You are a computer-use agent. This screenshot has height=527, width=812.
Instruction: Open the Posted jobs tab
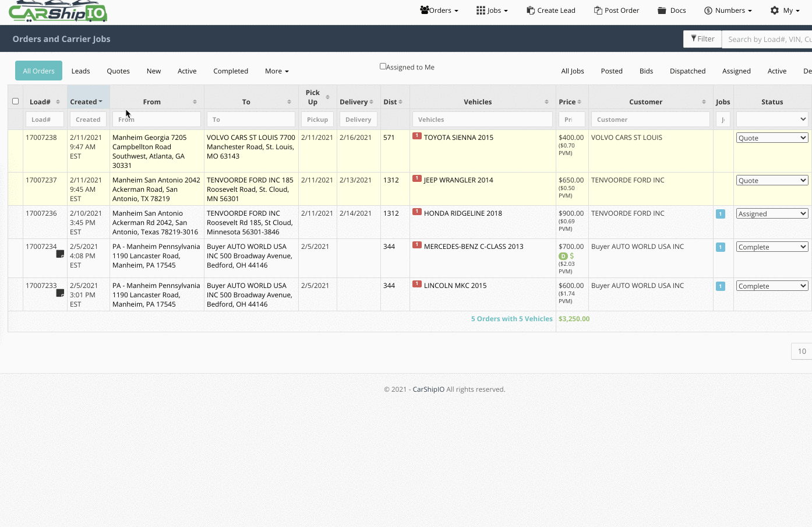(612, 71)
